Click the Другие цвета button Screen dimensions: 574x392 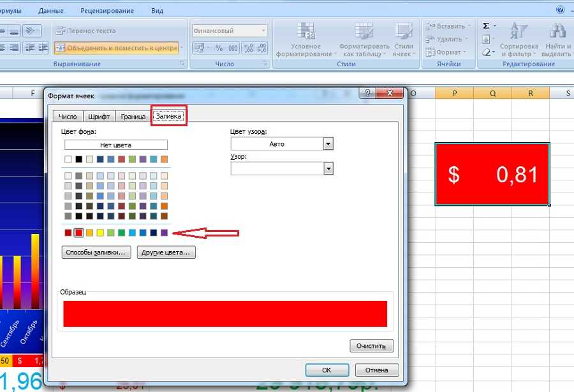point(166,253)
